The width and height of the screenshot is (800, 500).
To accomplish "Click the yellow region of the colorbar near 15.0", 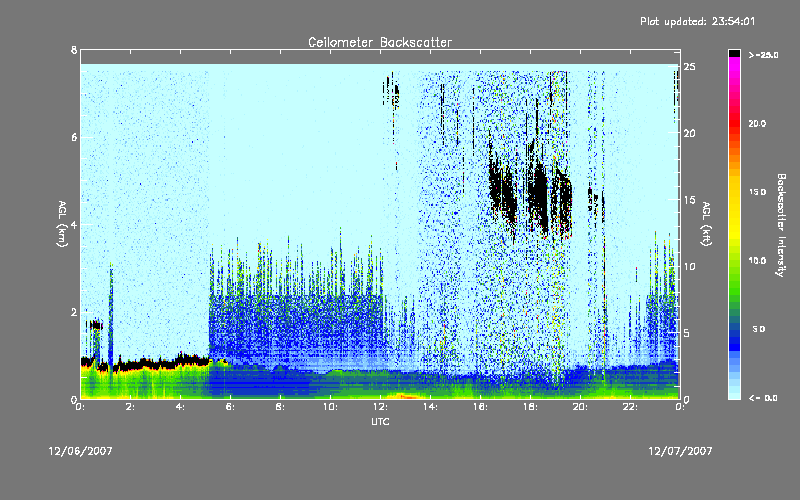I will pyautogui.click(x=734, y=193).
